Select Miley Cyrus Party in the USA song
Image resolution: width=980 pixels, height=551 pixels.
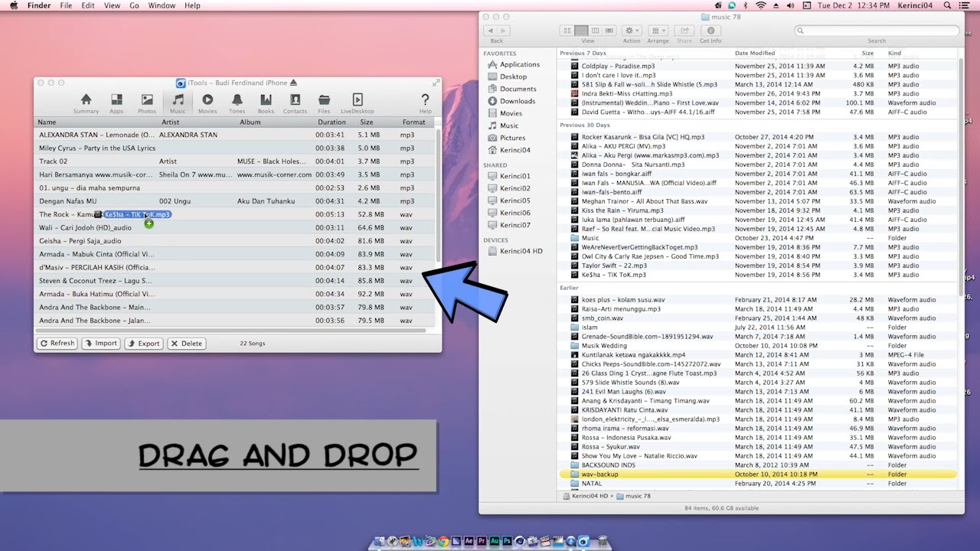pos(234,148)
